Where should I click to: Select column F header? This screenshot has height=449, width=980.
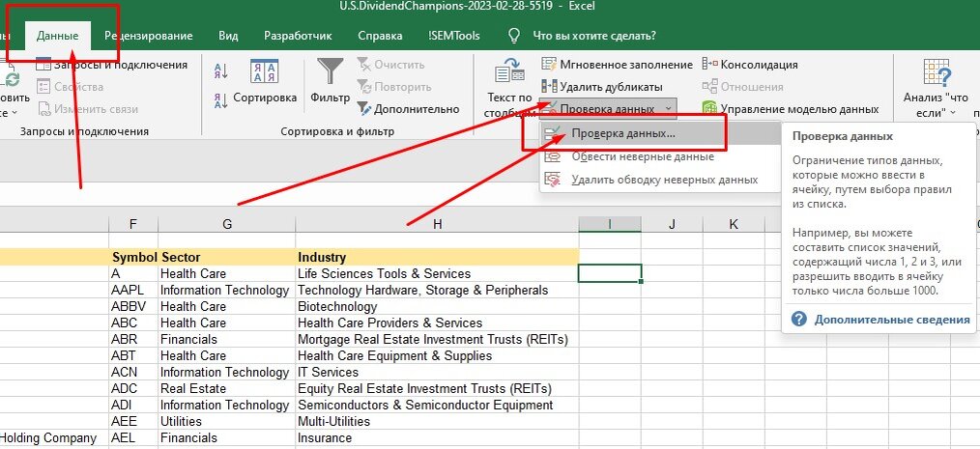tap(133, 224)
